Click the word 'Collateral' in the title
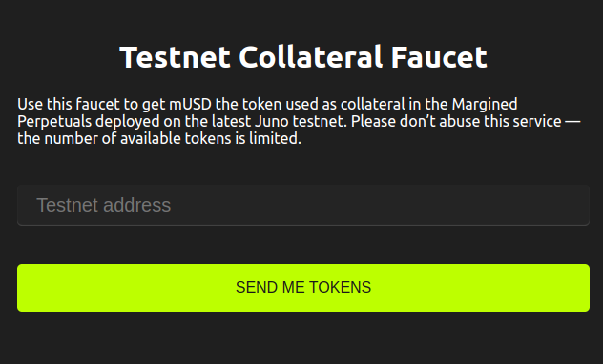Screen dimensions: 603x364 pyautogui.click(x=311, y=57)
